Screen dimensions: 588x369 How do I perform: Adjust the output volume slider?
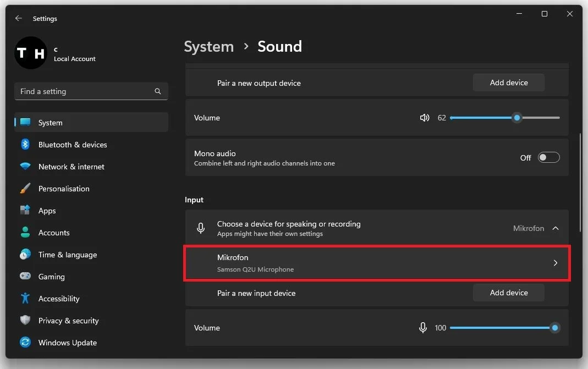(516, 118)
